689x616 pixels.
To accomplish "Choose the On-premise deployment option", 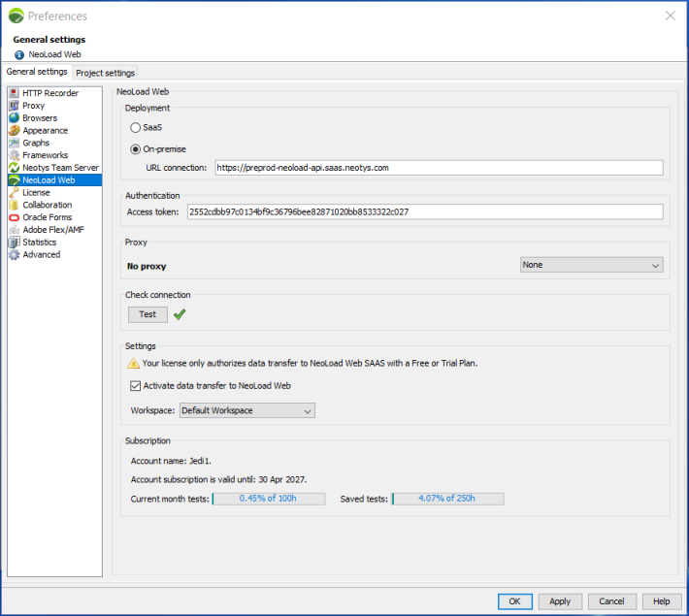I will pyautogui.click(x=136, y=149).
